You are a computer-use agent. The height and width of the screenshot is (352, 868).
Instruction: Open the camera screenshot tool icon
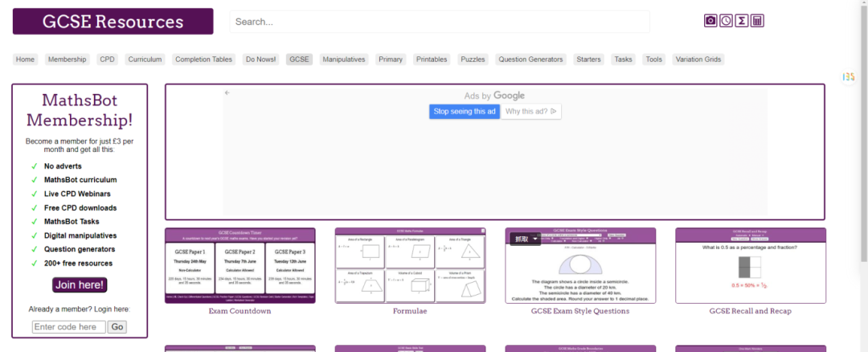pos(710,21)
